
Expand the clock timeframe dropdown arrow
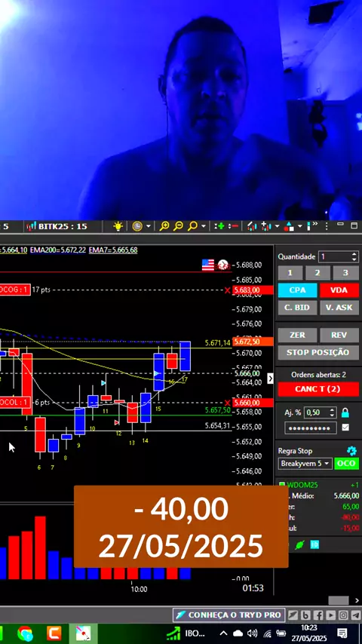pos(149,226)
